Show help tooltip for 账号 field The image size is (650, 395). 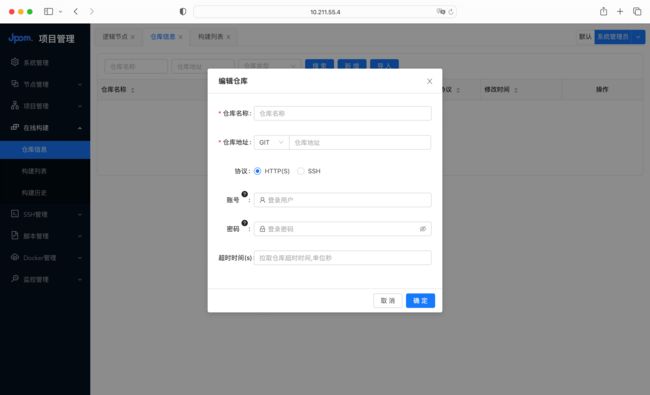point(245,194)
